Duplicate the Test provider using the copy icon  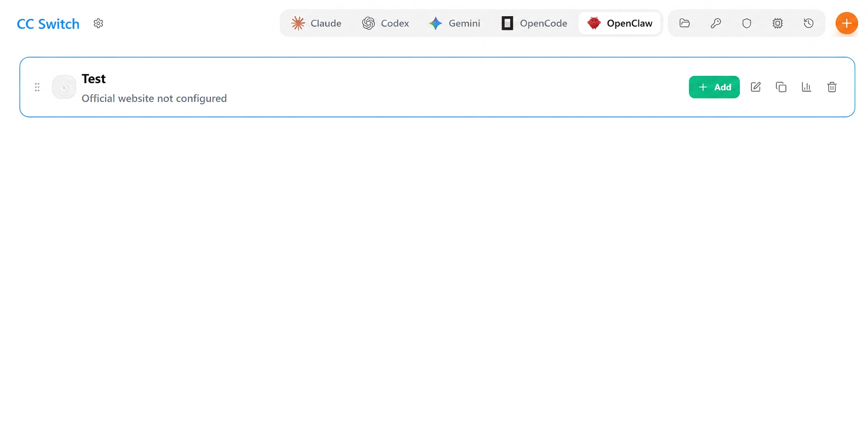pos(781,87)
